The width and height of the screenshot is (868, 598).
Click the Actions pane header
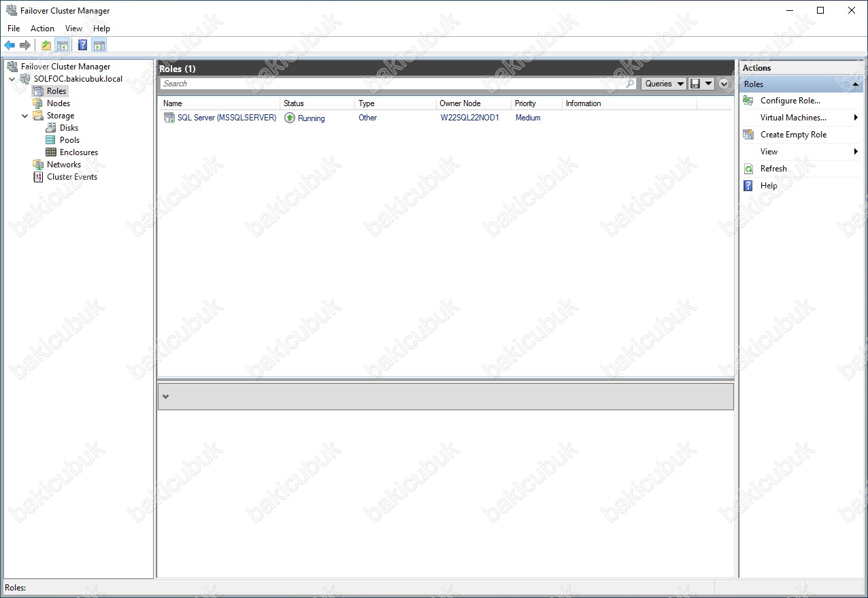(x=801, y=68)
